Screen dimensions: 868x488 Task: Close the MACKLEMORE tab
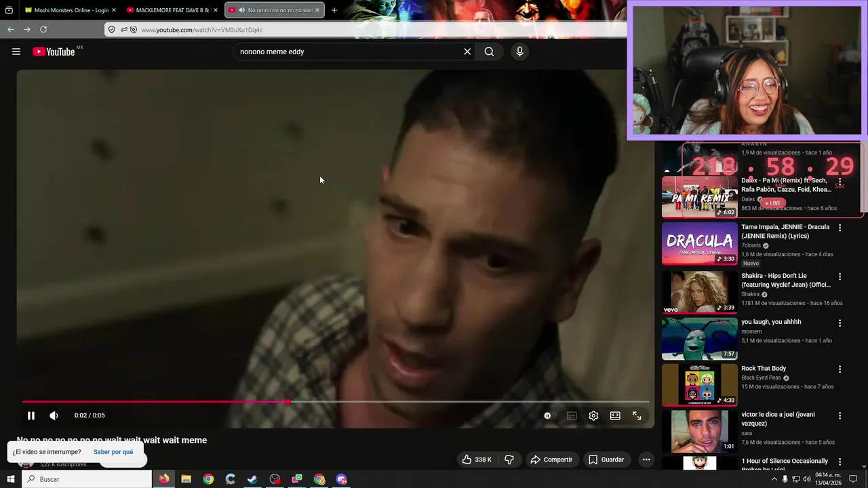tap(216, 10)
